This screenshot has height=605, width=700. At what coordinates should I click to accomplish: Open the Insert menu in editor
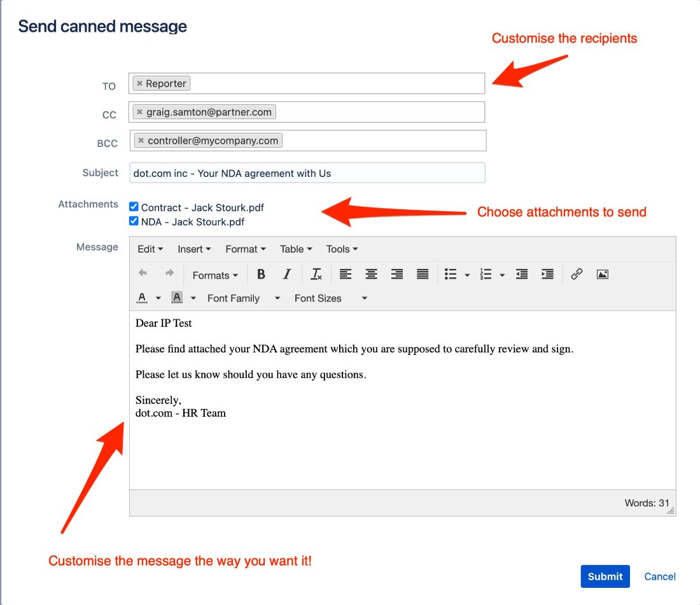193,249
